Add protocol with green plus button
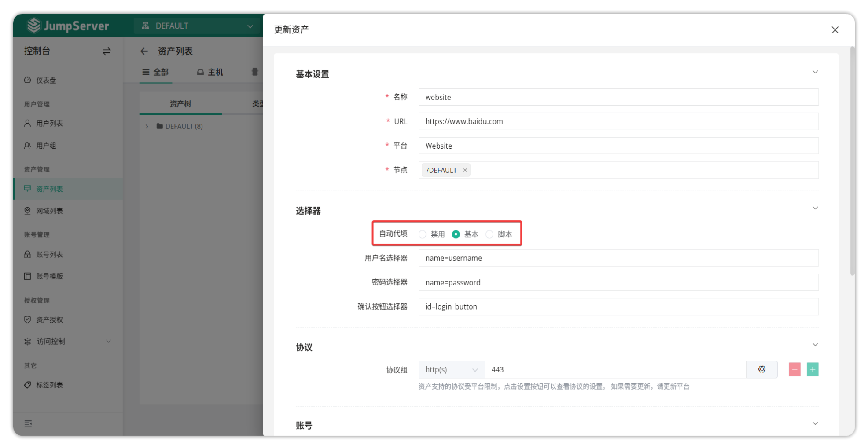Image resolution: width=868 pixels, height=445 pixels. 813,369
